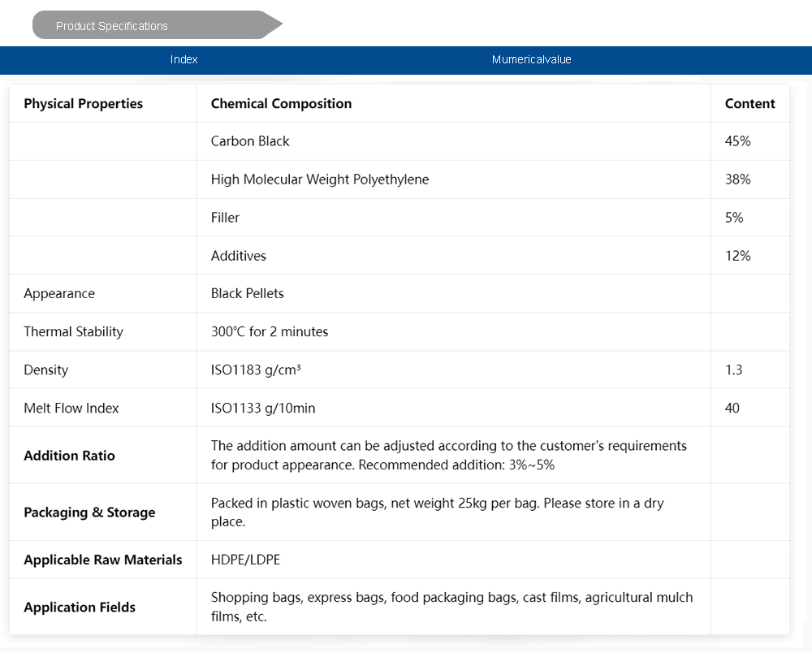Click the Thermal Stability row label

(73, 331)
